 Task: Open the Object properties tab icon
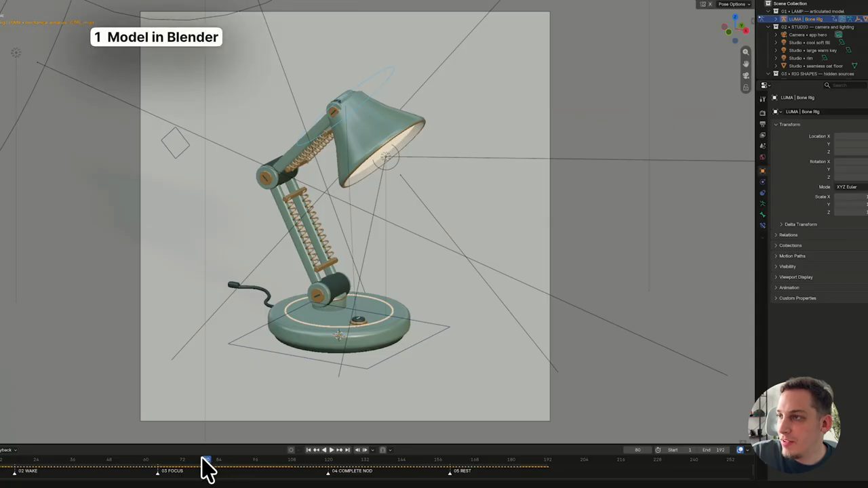click(x=762, y=171)
